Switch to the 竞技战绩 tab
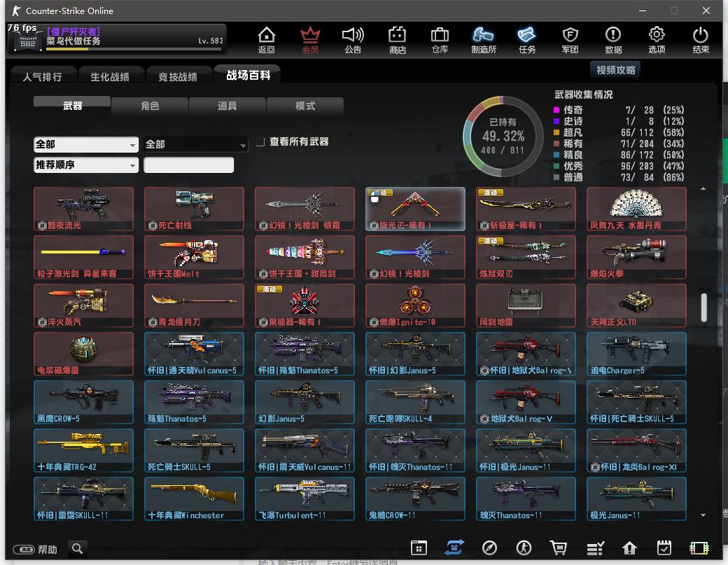Image resolution: width=728 pixels, height=565 pixels. click(x=178, y=76)
